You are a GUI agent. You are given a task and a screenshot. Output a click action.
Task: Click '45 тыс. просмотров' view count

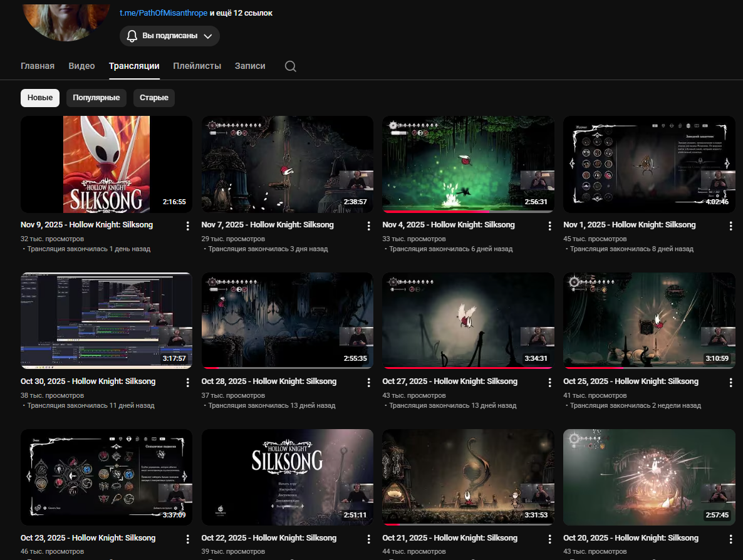(x=595, y=239)
